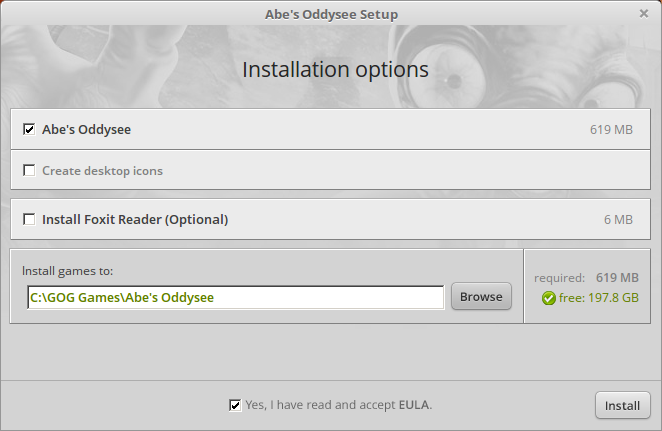The image size is (662, 431).
Task: Click the 'free: 197.8 GB' text
Action: [599, 298]
